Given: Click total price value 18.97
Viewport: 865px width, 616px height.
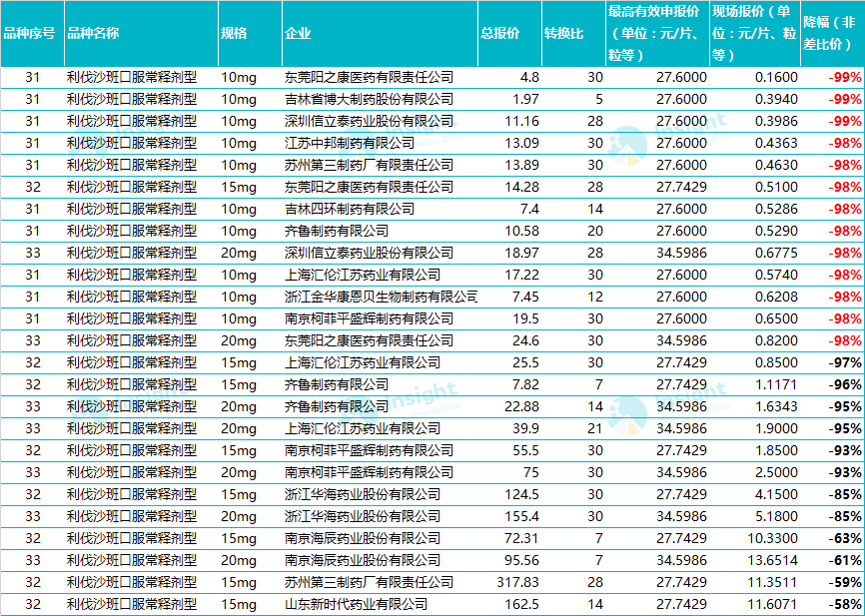Looking at the screenshot, I should tap(522, 254).
